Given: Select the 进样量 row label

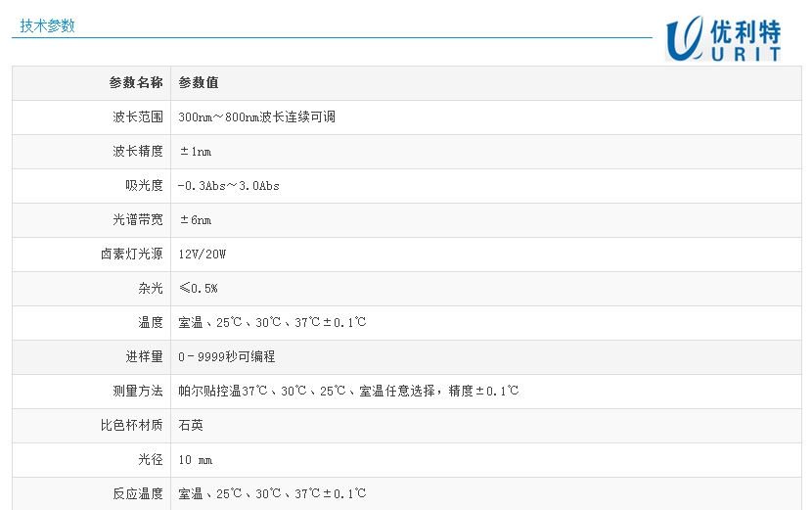Looking at the screenshot, I should point(144,357).
